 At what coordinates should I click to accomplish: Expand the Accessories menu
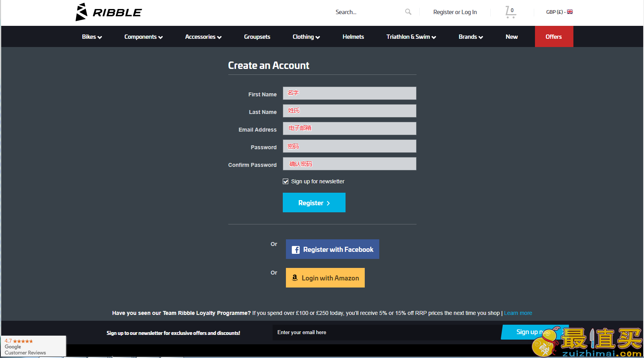point(203,37)
